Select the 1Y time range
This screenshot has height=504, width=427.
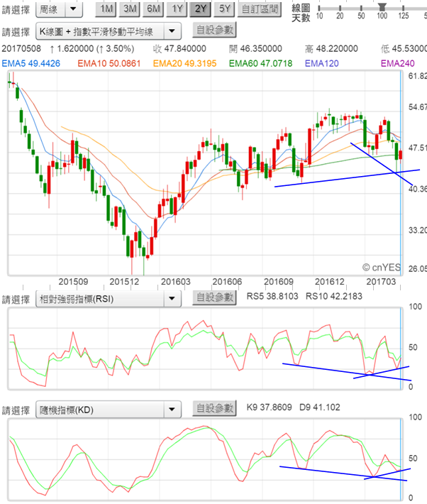tap(177, 9)
